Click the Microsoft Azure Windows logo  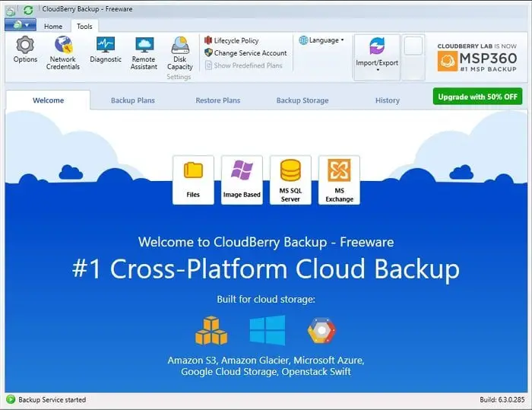[268, 330]
